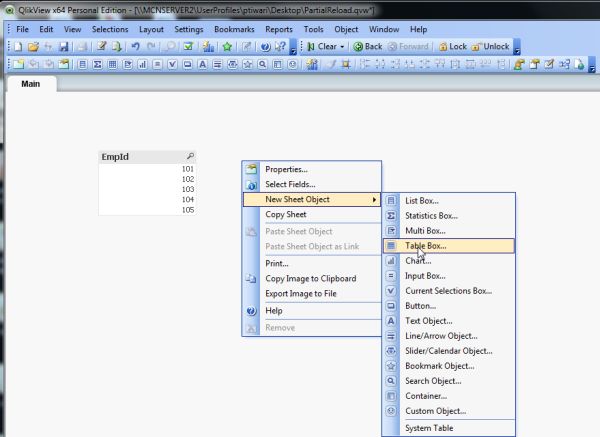Image resolution: width=600 pixels, height=437 pixels.
Task: Choose Container... from the submenu
Action: (x=449, y=396)
